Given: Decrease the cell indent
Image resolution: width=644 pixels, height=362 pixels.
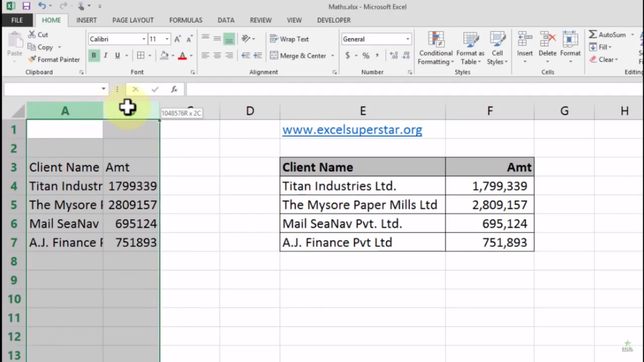Looking at the screenshot, I should coord(245,56).
